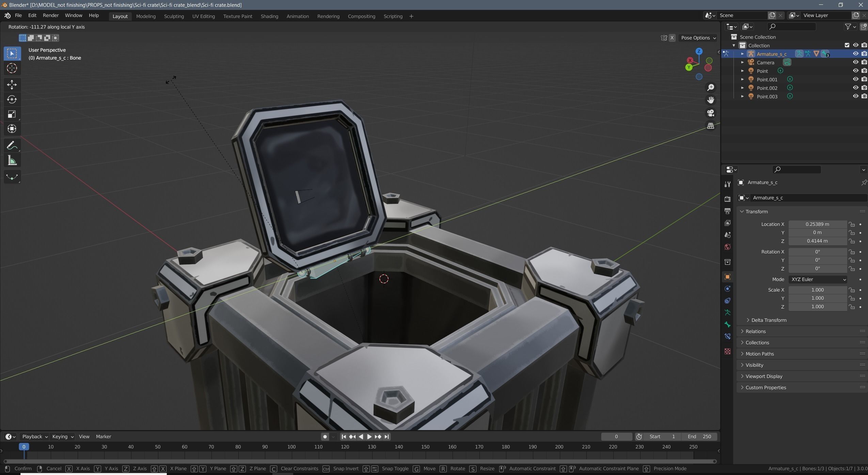
Task: Disable Point.002 in renders via camera icon
Action: [864, 88]
